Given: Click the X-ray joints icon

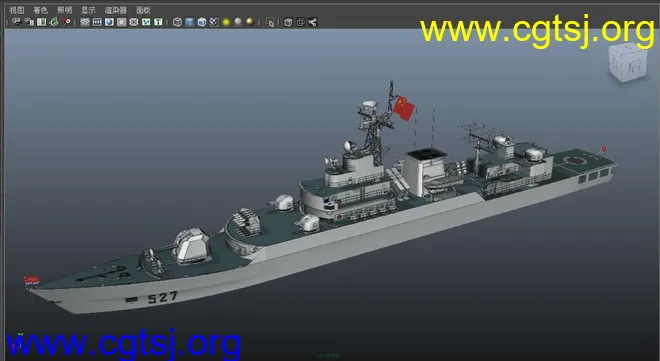Looking at the screenshot, I should point(312,22).
